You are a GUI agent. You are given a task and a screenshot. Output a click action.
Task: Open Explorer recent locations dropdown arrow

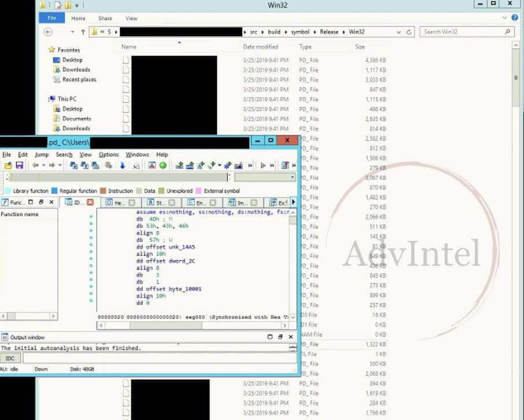(72, 32)
